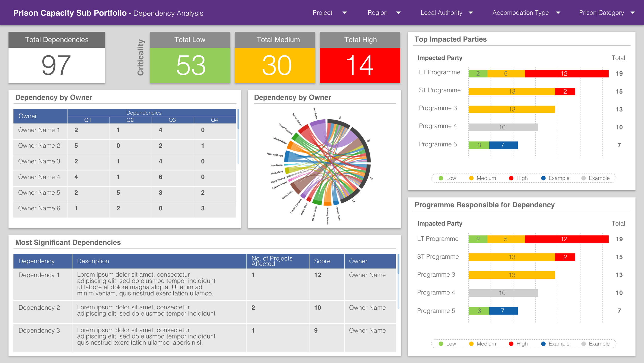
Task: Toggle blue Example legend in Top Impacted Parties
Action: pos(543,178)
